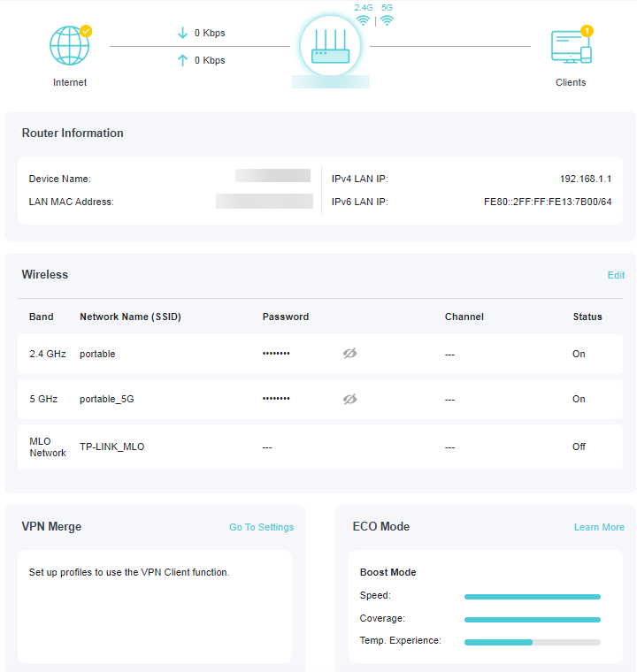Click the 2.4 GHz band cell
Viewport: 637px width, 672px height.
pyautogui.click(x=48, y=354)
